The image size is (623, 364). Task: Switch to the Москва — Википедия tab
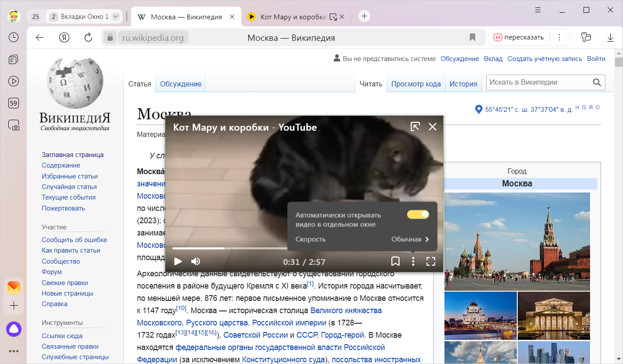[x=186, y=17]
